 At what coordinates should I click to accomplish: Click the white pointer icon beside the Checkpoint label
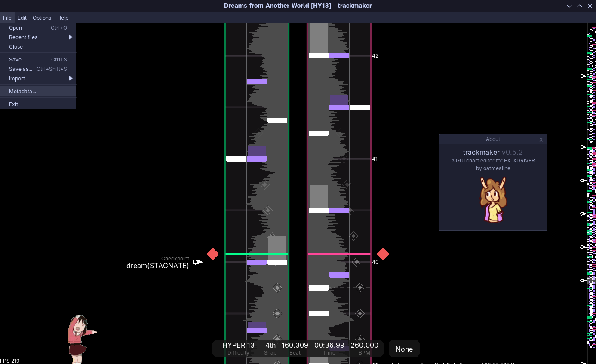click(x=197, y=262)
